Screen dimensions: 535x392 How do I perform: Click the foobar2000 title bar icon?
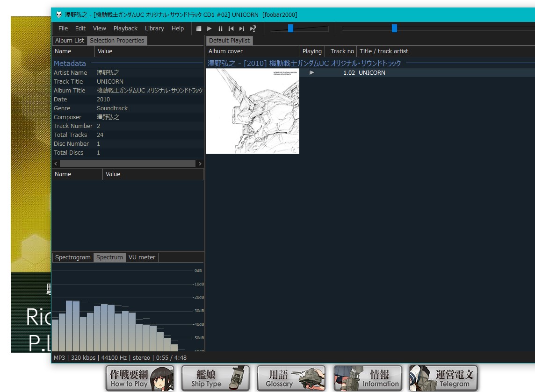click(x=58, y=14)
